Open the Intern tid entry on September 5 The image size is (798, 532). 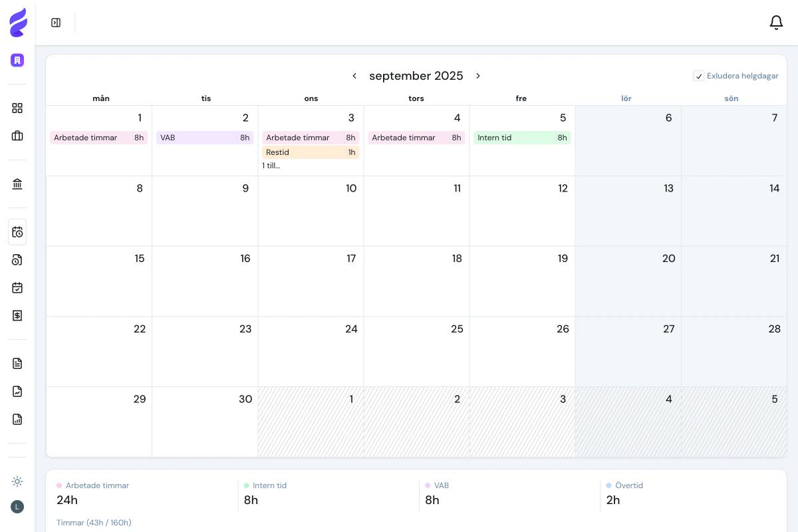tap(521, 138)
